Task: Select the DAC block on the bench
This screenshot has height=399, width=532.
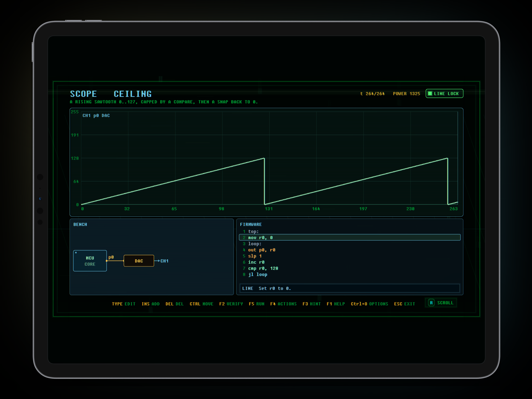Action: [139, 261]
